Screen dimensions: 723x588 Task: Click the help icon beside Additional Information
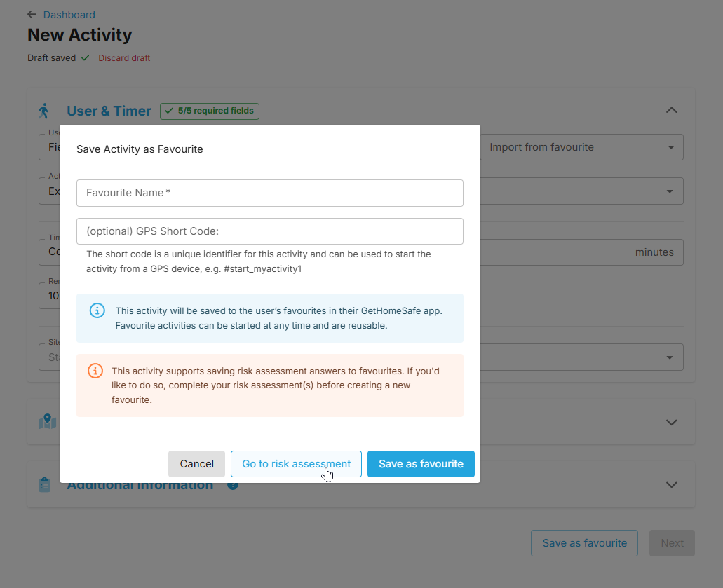coord(233,485)
